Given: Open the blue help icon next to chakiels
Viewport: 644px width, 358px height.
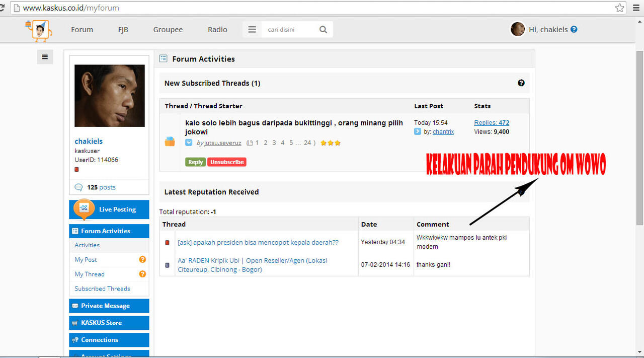Looking at the screenshot, I should pos(574,29).
